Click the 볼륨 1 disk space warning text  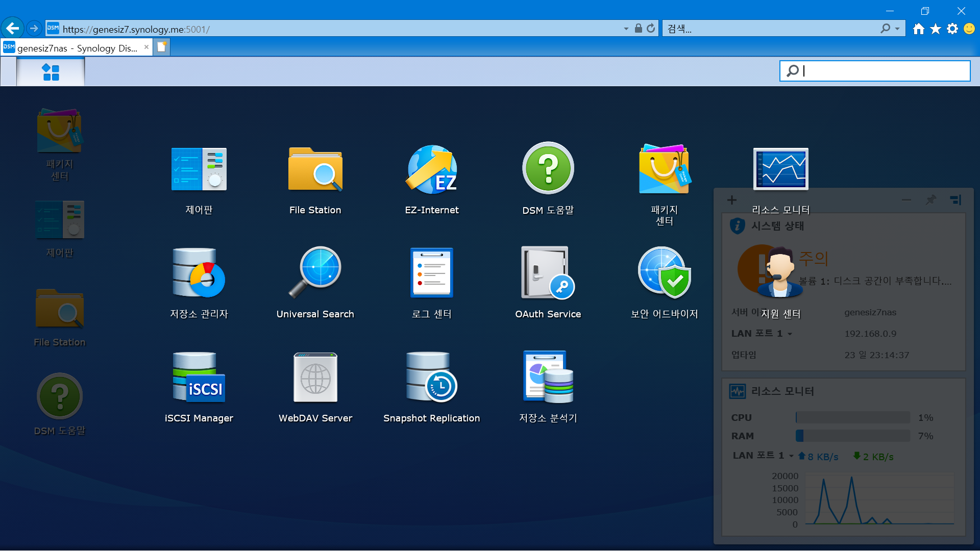pos(875,281)
